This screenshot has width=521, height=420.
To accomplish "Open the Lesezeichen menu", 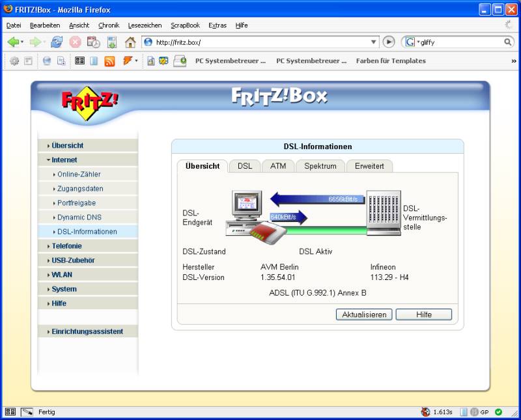I will pos(145,25).
